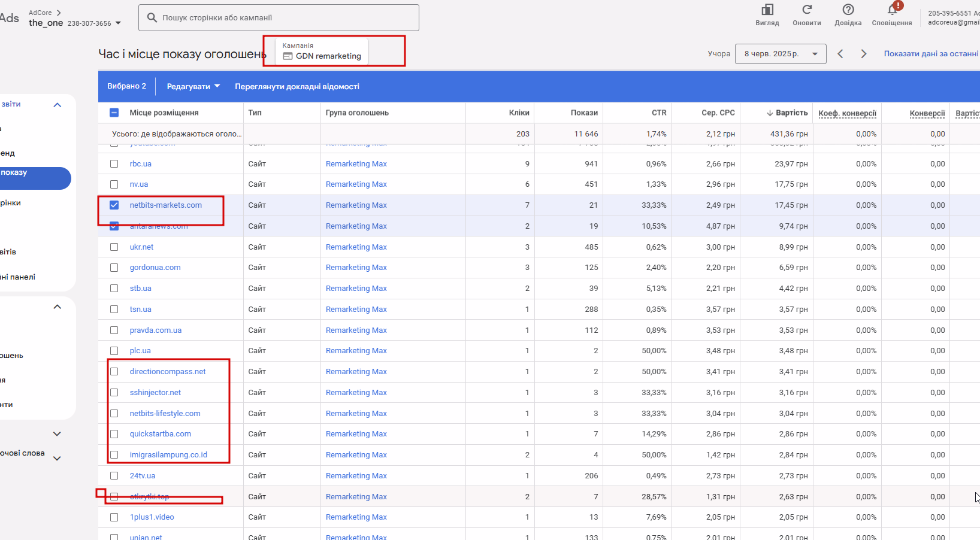Click the Вартість sort arrow
Screen dimensions: 980x540
[770, 113]
